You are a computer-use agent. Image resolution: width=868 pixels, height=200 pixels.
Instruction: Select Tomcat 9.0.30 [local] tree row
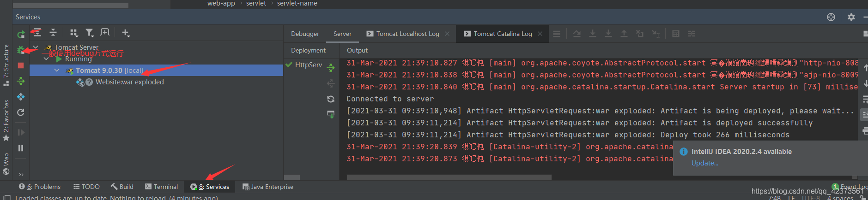tap(156, 70)
